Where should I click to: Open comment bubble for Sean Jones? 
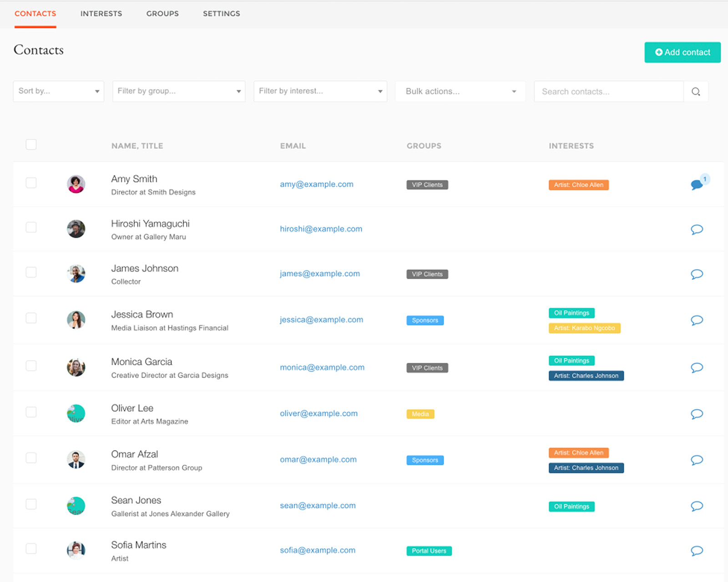click(x=697, y=506)
